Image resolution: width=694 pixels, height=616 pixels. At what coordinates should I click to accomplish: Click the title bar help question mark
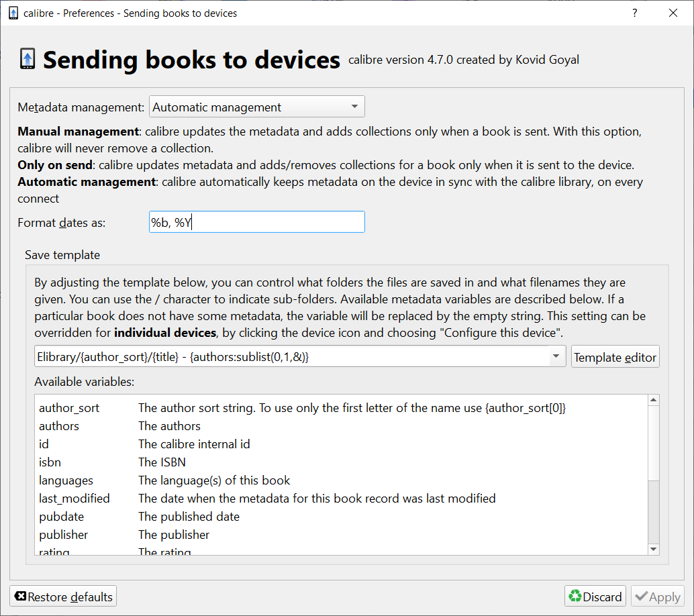635,13
